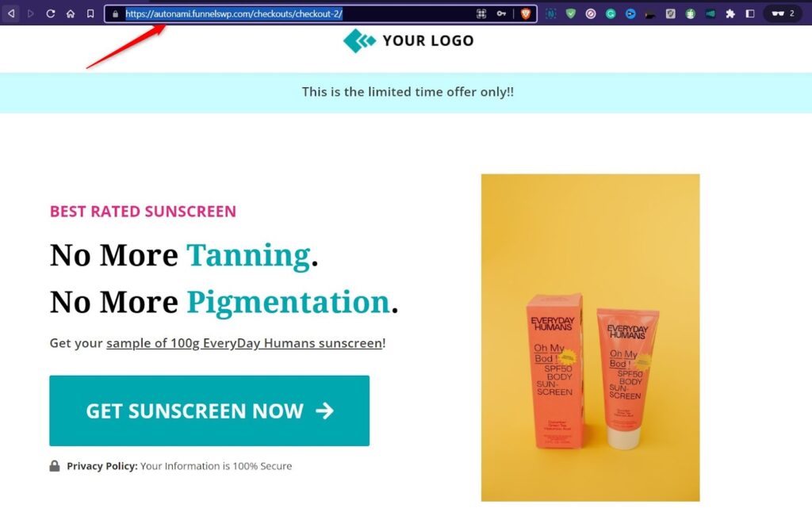Click the YOUR LOGO header image
Screen dimensions: 812x508
[x=408, y=41]
